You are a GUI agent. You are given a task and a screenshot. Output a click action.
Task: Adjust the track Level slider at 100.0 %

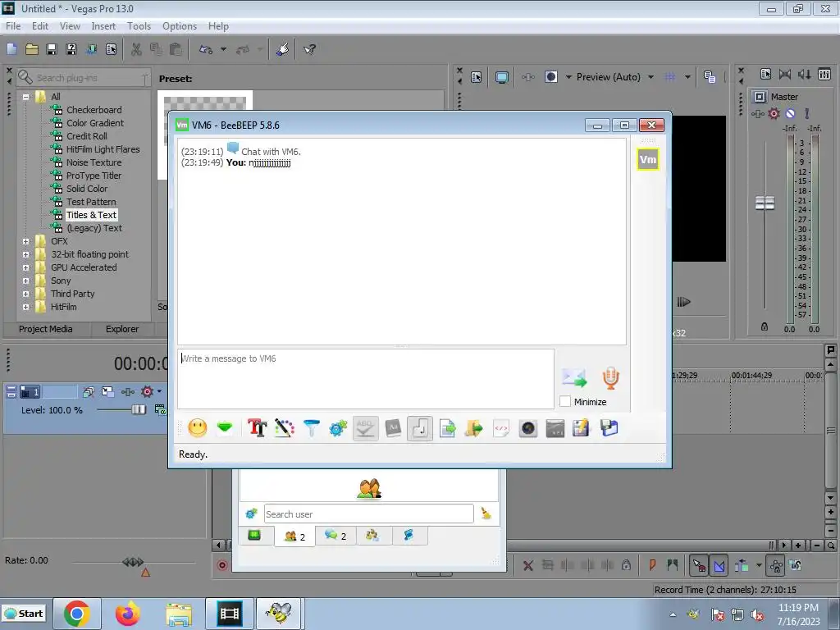click(x=138, y=410)
